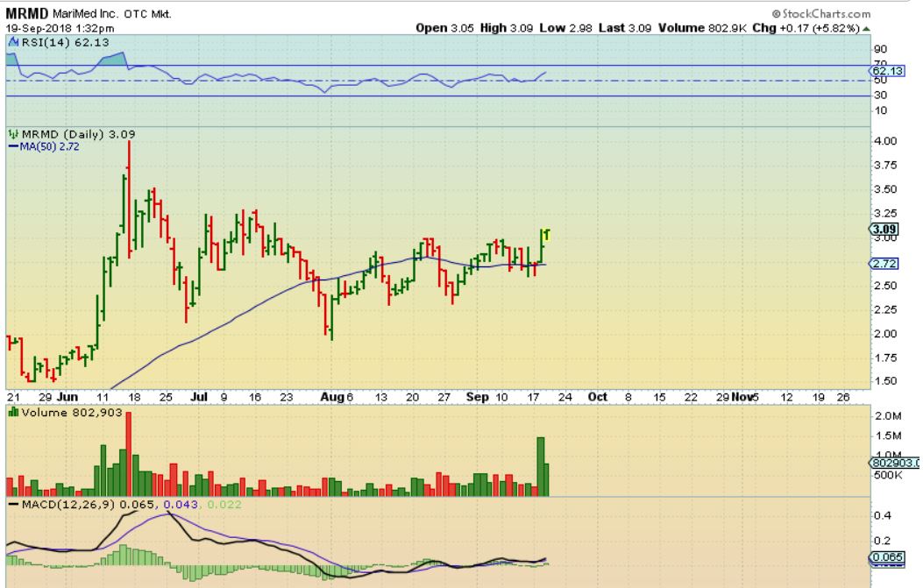Click the 802903 volume flag on right axis

(x=892, y=462)
